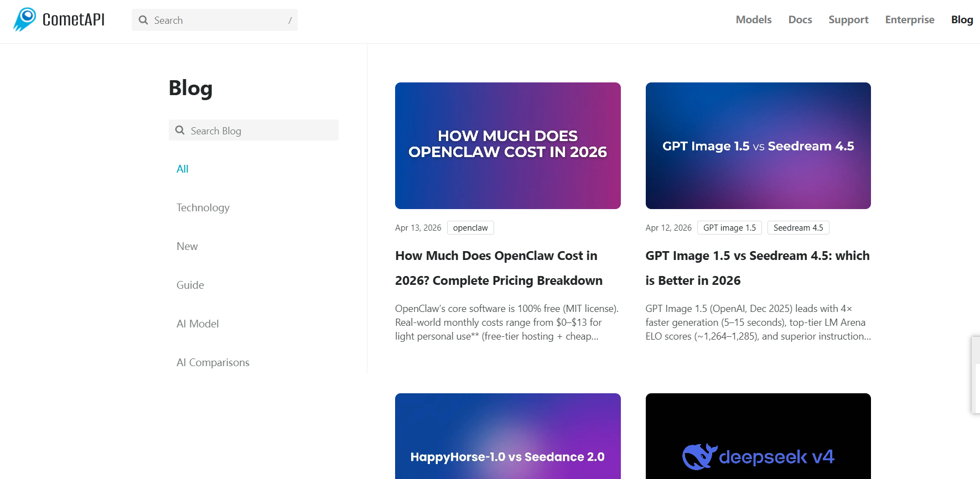Image resolution: width=980 pixels, height=479 pixels.
Task: Filter by the AI Model category
Action: (x=198, y=324)
